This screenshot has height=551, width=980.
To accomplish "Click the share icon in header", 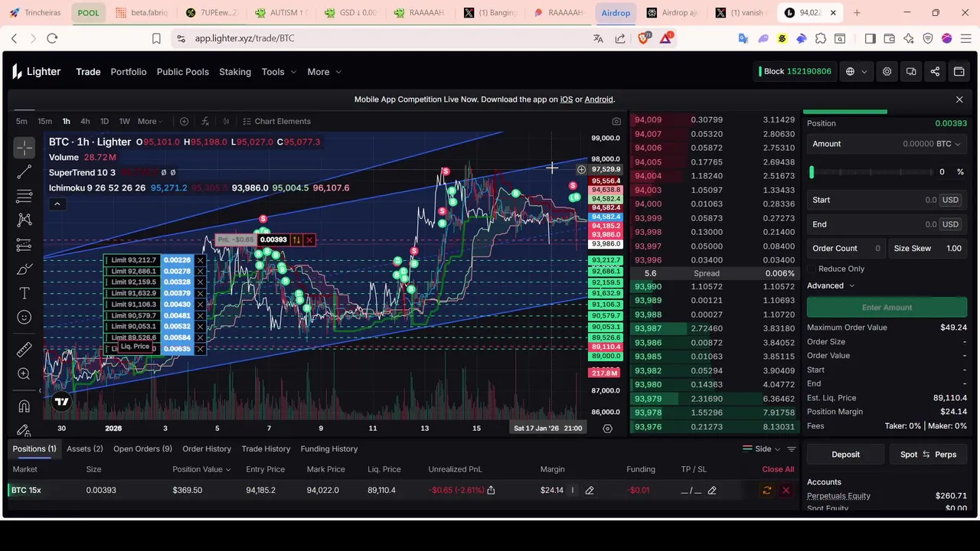I will coord(935,72).
